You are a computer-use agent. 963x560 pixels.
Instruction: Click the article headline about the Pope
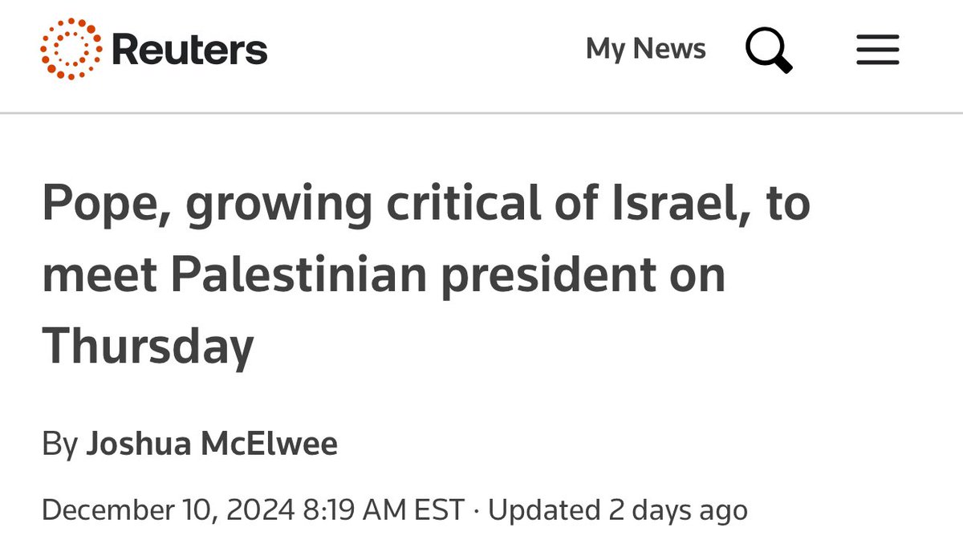tap(425, 275)
